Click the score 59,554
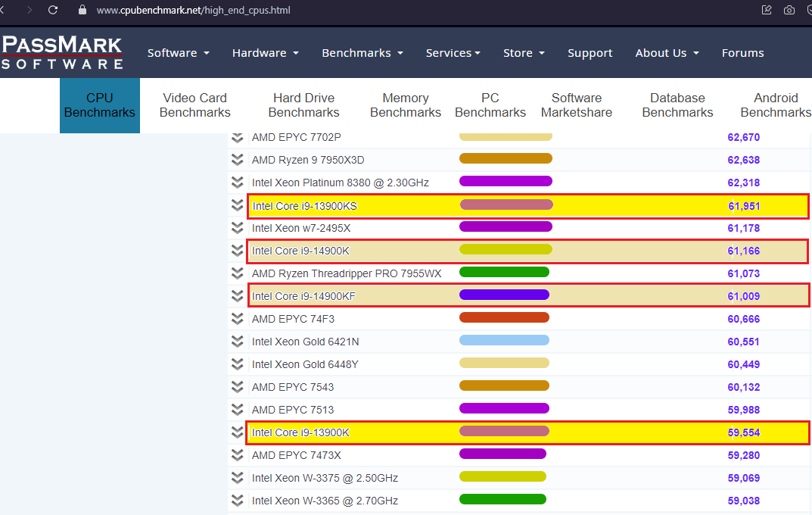This screenshot has width=812, height=515. click(744, 432)
